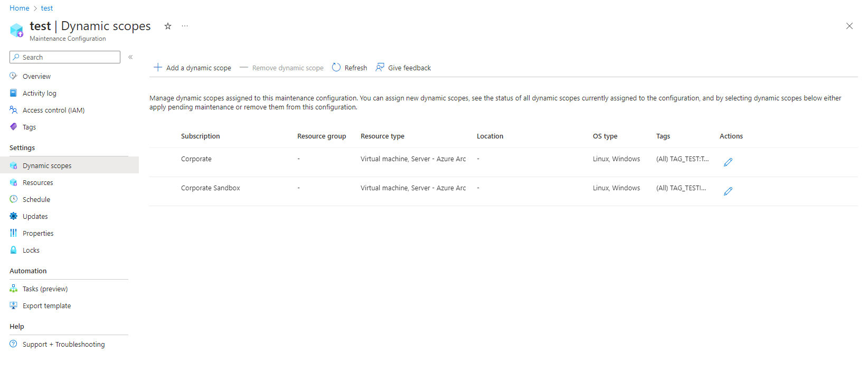The image size is (868, 379).
Task: Click the Schedule clock icon
Action: tap(14, 199)
